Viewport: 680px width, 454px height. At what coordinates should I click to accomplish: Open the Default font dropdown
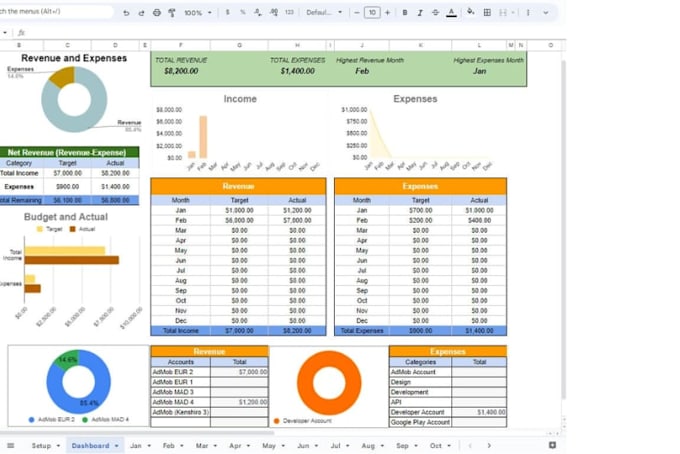(324, 13)
